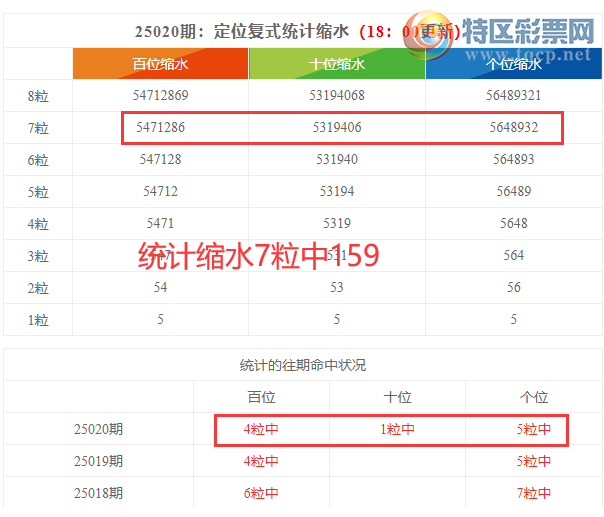Click the 个位 header in the hit table
Viewport: 604px width, 517px height.
click(534, 397)
